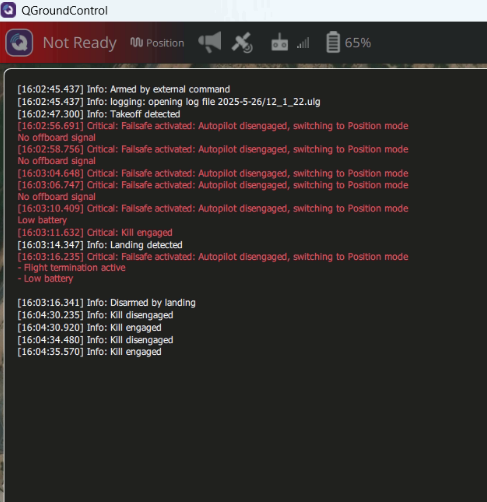Click the '- Flight termination active' line
This screenshot has width=487, height=502.
pos(71,268)
